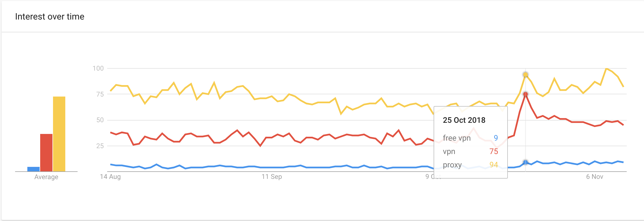Image resolution: width=644 pixels, height=221 pixels.
Task: Click the blue free vpn average bar
Action: tap(33, 169)
